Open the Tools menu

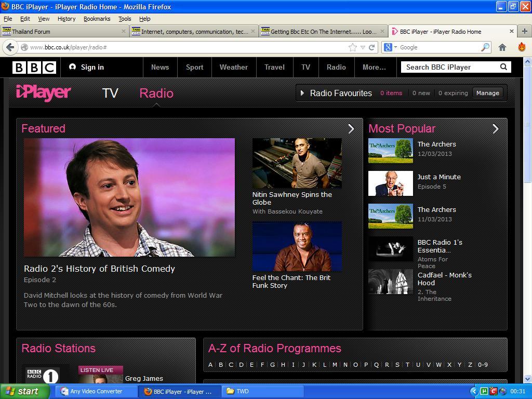125,19
